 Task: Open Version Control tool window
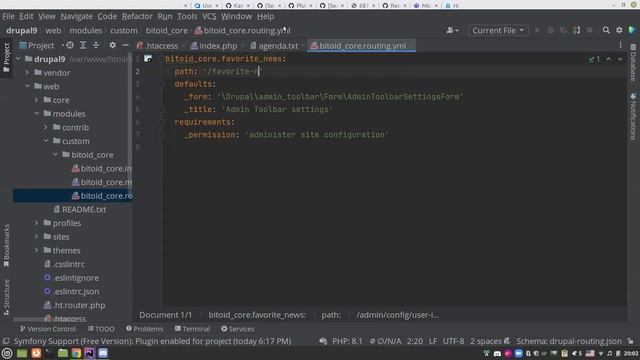48,329
